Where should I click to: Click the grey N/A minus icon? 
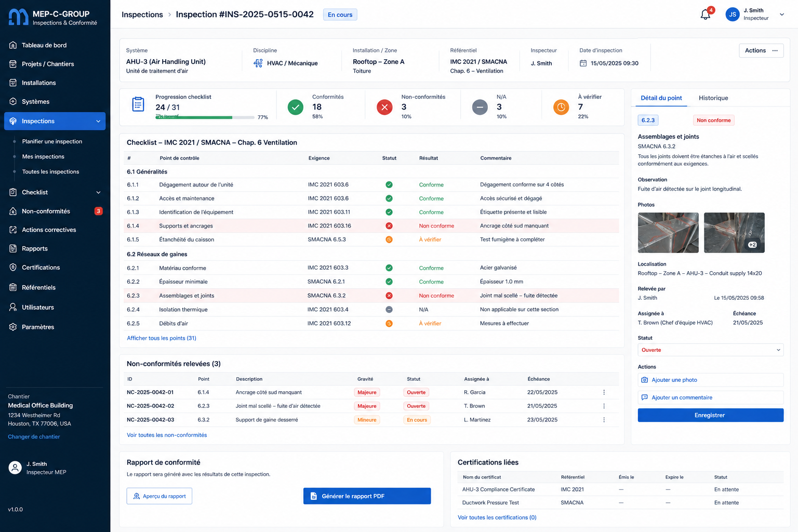480,107
